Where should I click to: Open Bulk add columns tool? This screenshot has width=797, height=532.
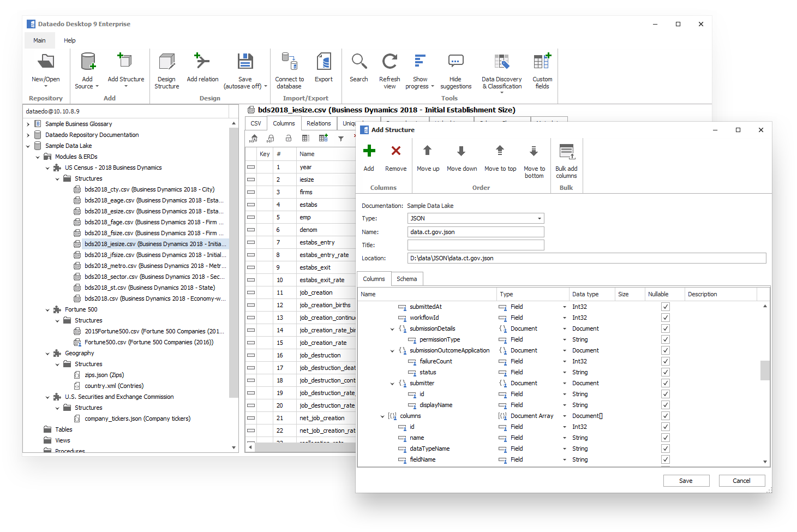coord(566,153)
